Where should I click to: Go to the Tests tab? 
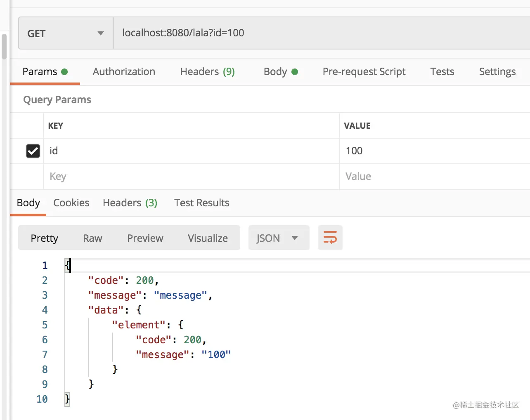click(442, 72)
